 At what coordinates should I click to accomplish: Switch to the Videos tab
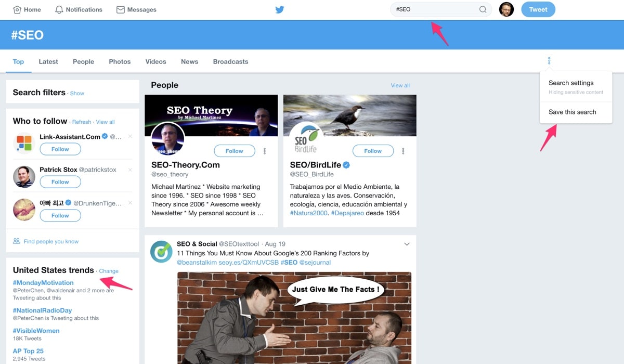(x=155, y=61)
